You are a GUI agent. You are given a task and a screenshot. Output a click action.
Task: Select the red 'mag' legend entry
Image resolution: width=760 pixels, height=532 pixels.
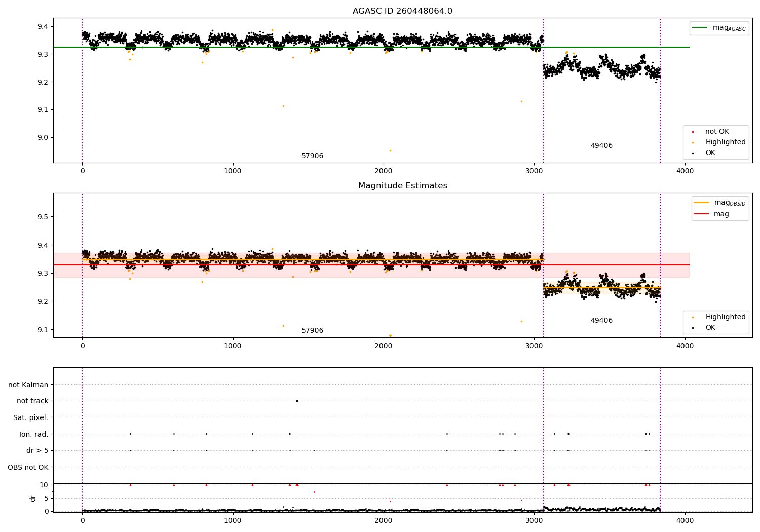[x=712, y=214]
